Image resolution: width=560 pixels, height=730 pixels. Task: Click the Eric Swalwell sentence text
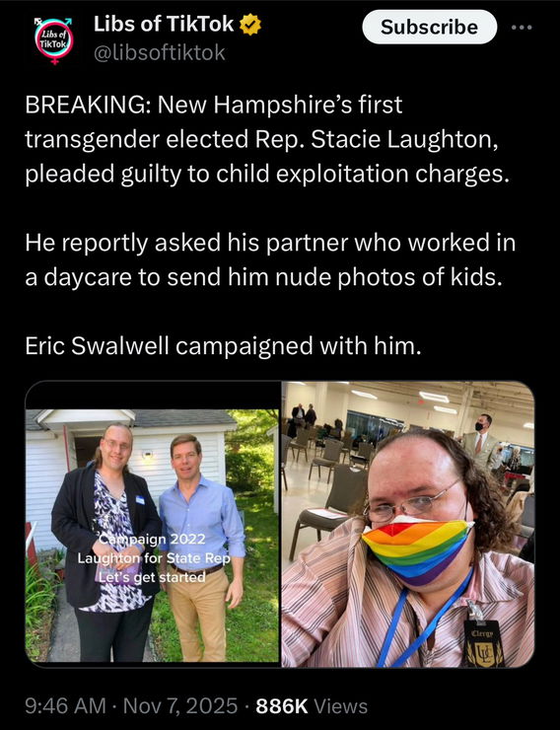223,346
